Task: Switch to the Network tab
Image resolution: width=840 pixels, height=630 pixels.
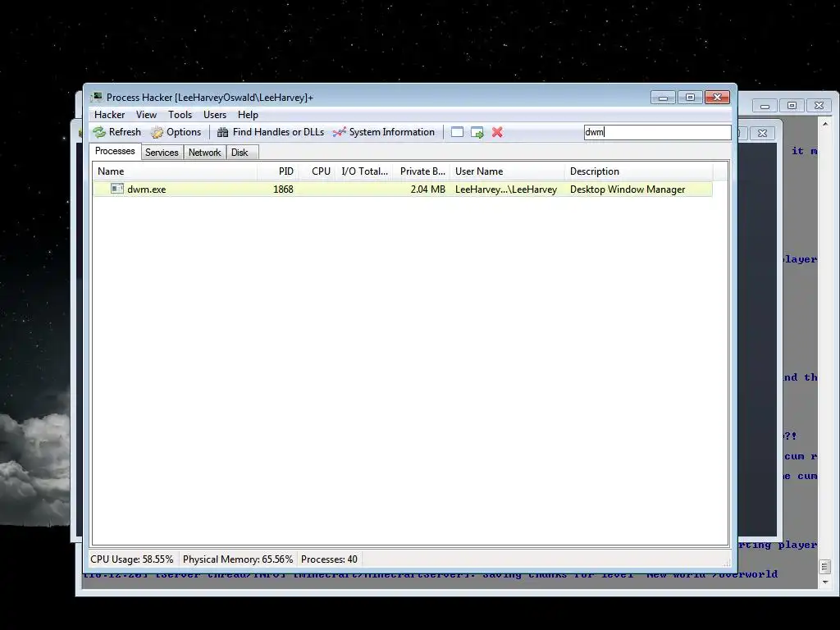Action: point(204,153)
